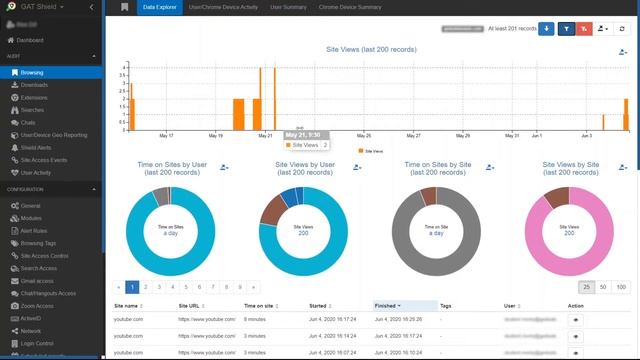Image resolution: width=640 pixels, height=360 pixels.
Task: Go to page 5 of results
Action: [x=186, y=287]
